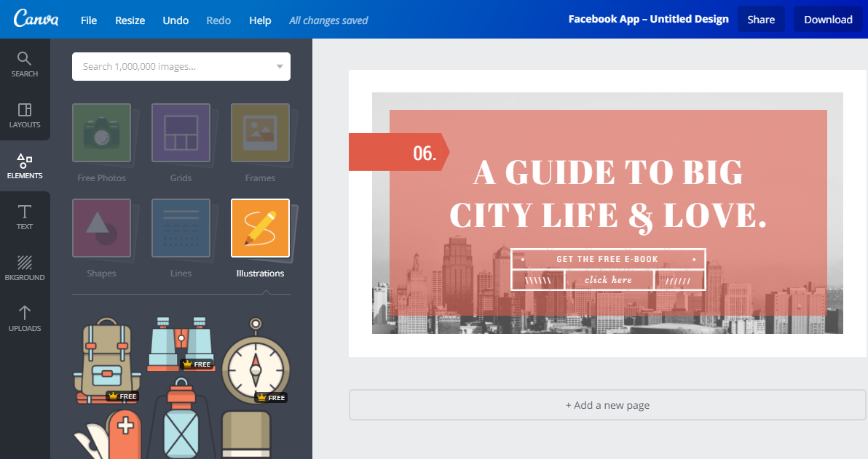Open the Search sidebar panel
The image size is (868, 459).
tap(24, 64)
